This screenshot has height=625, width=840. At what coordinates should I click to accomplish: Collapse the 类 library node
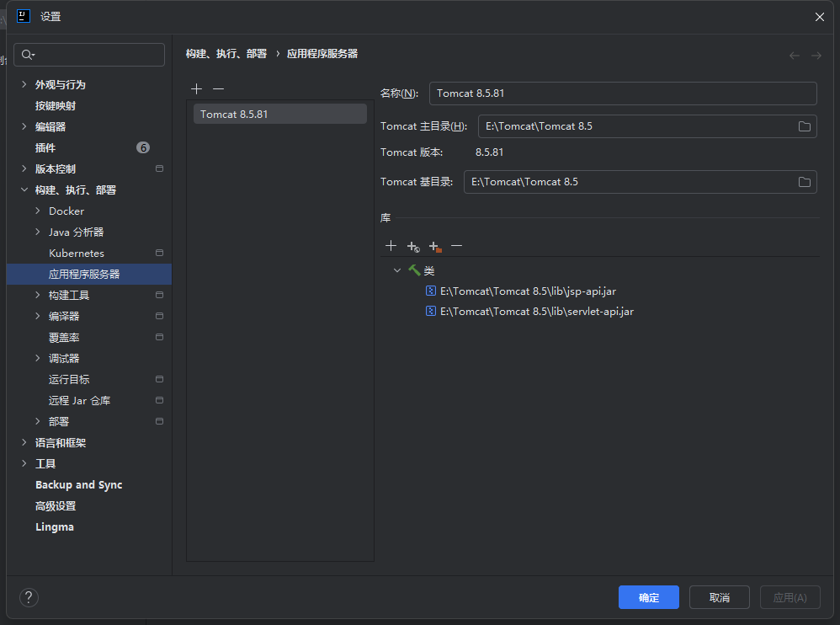point(397,270)
